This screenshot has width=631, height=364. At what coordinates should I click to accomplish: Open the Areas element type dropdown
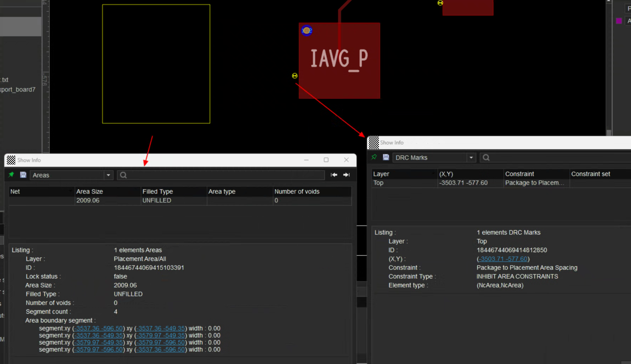click(x=108, y=175)
